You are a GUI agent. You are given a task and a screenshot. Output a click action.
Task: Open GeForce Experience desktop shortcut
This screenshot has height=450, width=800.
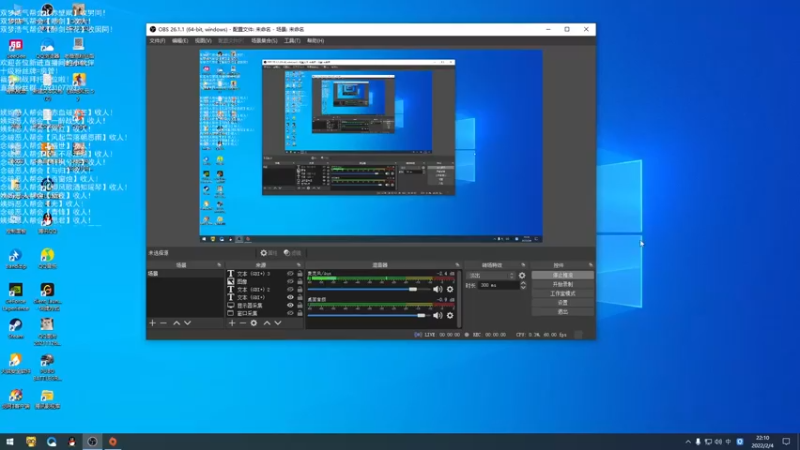pos(16,297)
